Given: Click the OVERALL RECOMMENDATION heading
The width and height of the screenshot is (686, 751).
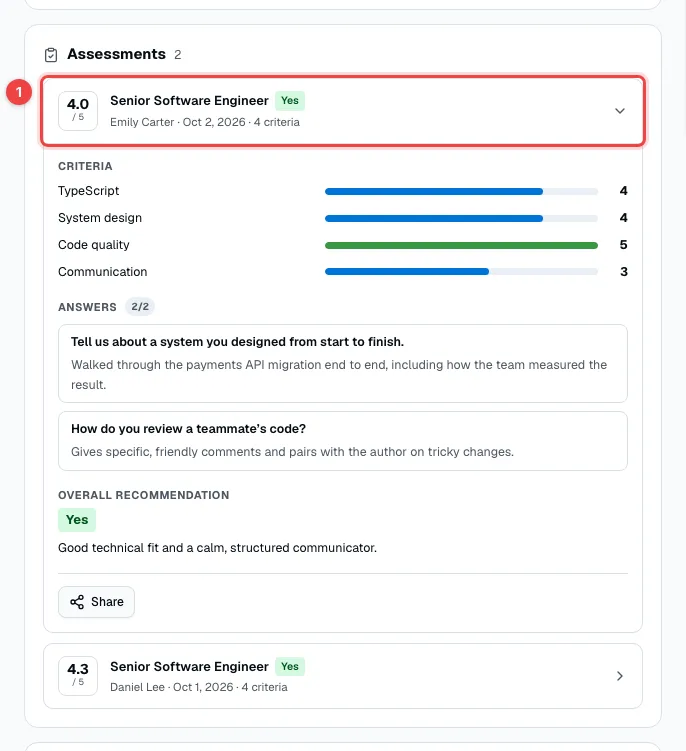Looking at the screenshot, I should pyautogui.click(x=144, y=495).
